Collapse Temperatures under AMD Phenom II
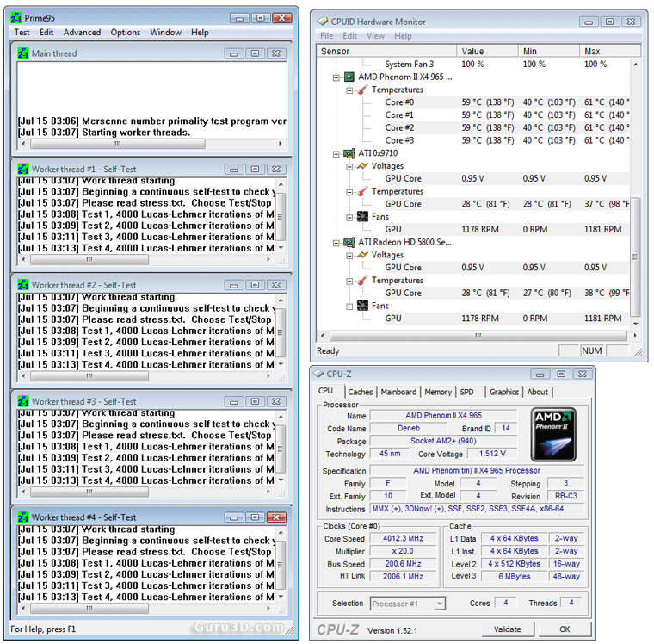This screenshot has width=654, height=644. [x=349, y=90]
